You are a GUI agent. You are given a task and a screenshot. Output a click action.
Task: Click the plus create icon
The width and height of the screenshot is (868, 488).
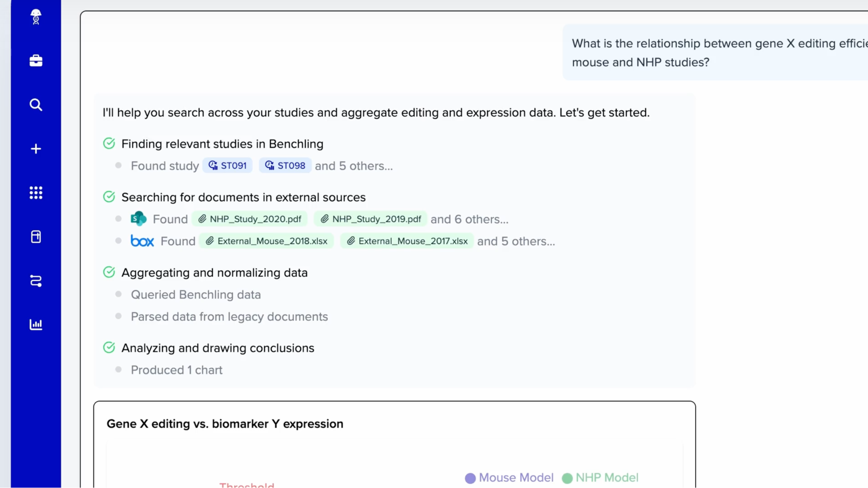click(x=36, y=149)
